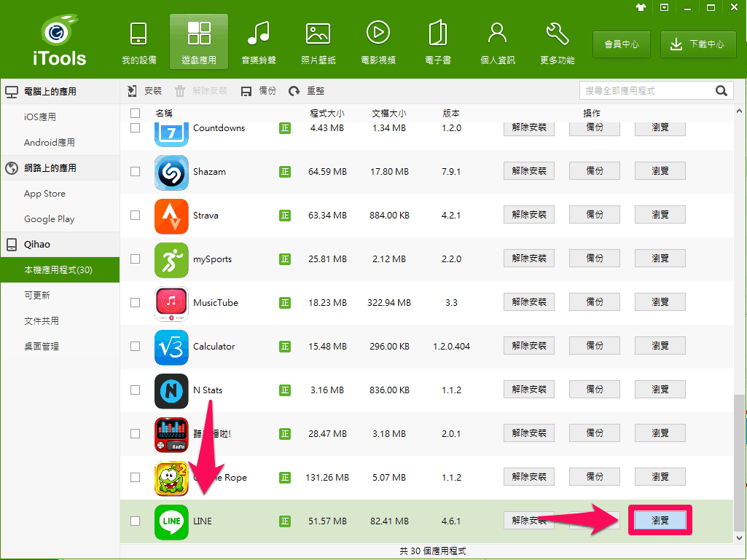The image size is (747, 560).
Task: Open the updatable apps sidebar item
Action: (60, 295)
